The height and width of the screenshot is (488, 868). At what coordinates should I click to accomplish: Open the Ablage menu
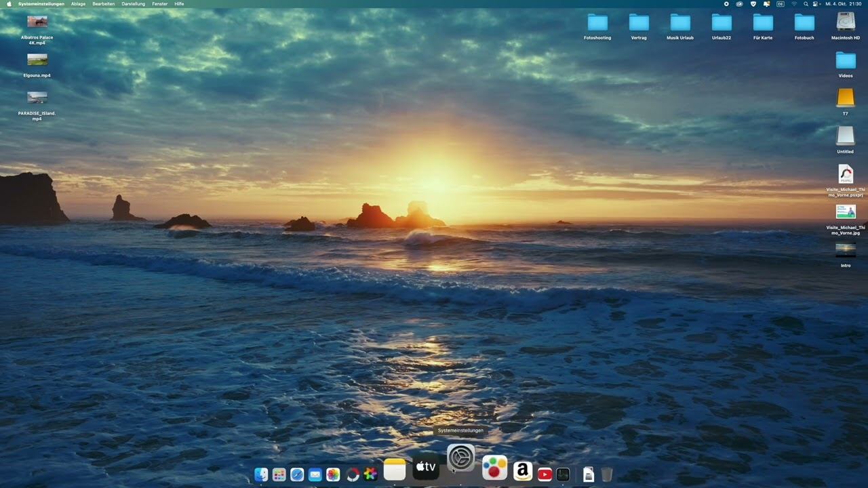[79, 4]
